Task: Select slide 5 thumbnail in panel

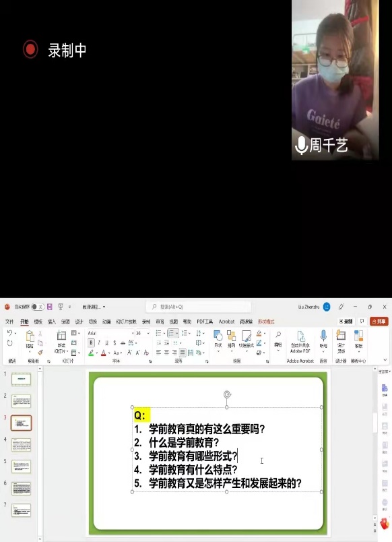Action: point(21,466)
